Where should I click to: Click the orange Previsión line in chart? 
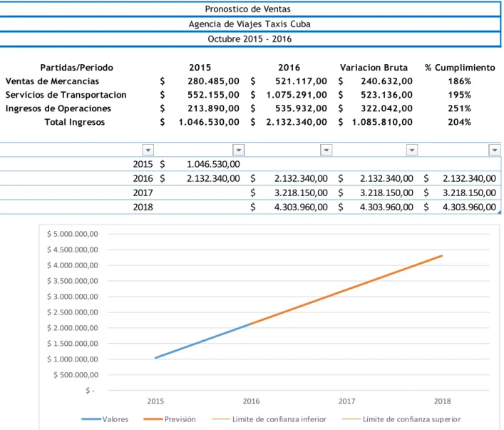pyautogui.click(x=346, y=290)
